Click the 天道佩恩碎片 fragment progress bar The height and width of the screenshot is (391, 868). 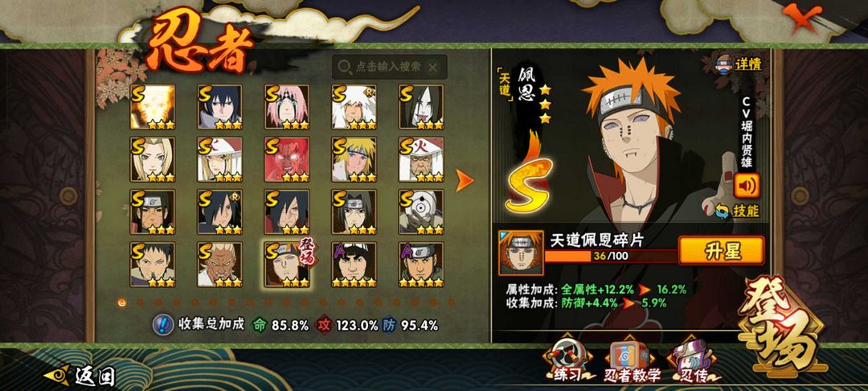(x=611, y=256)
